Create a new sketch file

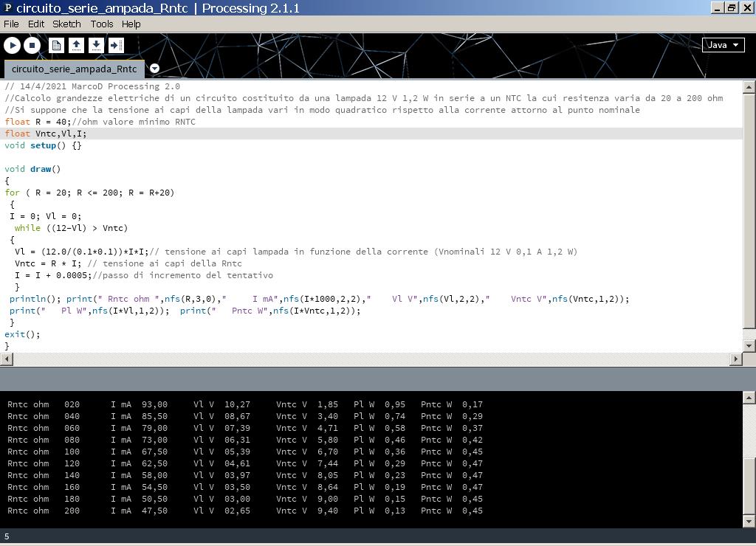(56, 46)
